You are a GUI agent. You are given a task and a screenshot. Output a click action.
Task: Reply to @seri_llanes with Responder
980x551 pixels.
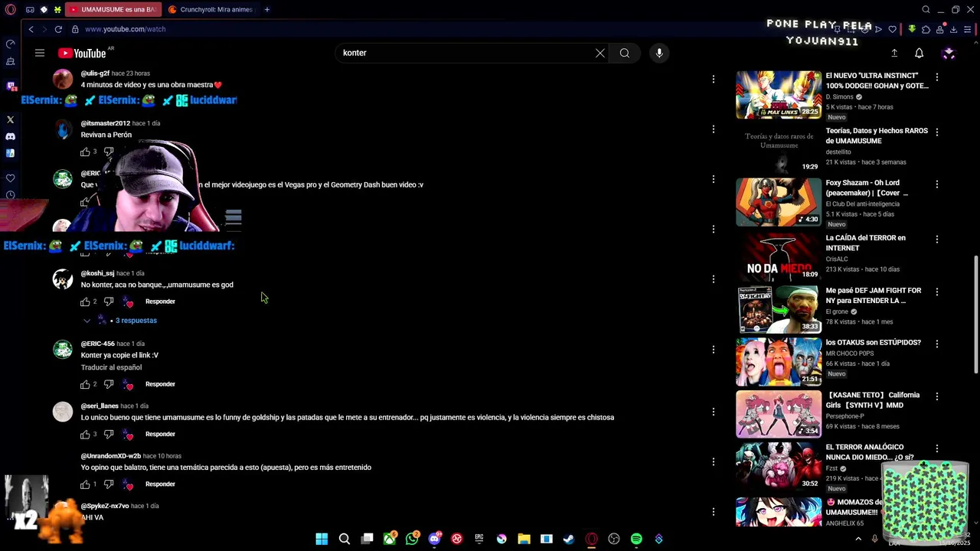point(160,434)
